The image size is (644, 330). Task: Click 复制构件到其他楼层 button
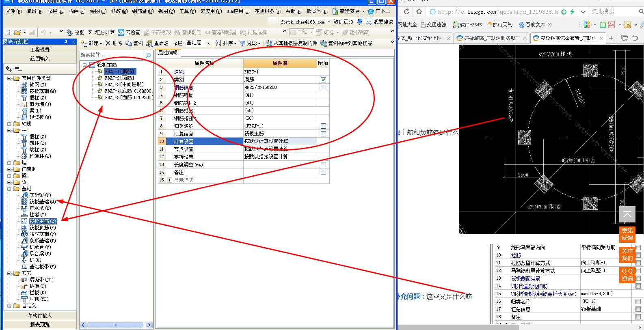[346, 43]
